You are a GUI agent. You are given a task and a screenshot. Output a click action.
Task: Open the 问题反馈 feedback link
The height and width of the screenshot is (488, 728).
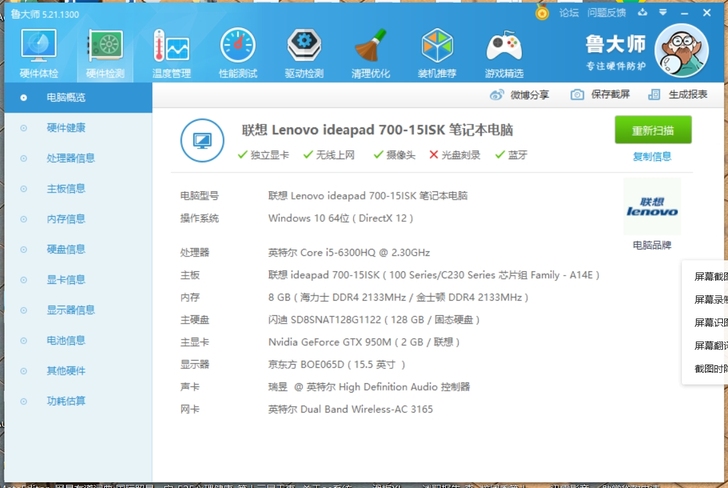click(x=606, y=13)
